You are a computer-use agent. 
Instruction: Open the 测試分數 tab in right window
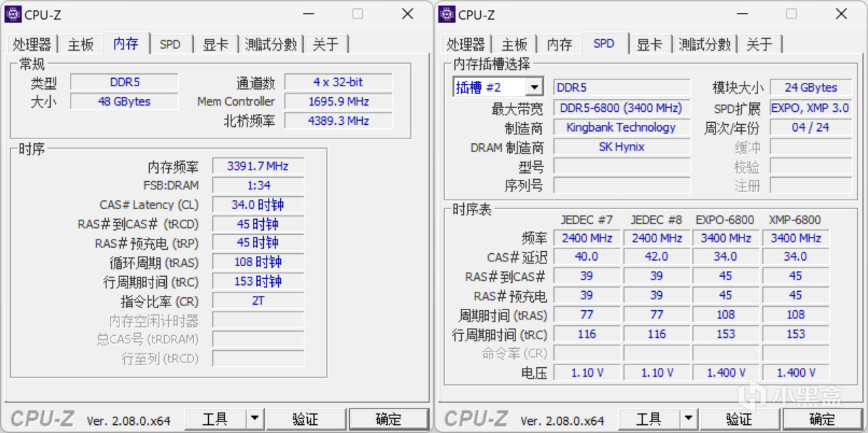(x=705, y=44)
